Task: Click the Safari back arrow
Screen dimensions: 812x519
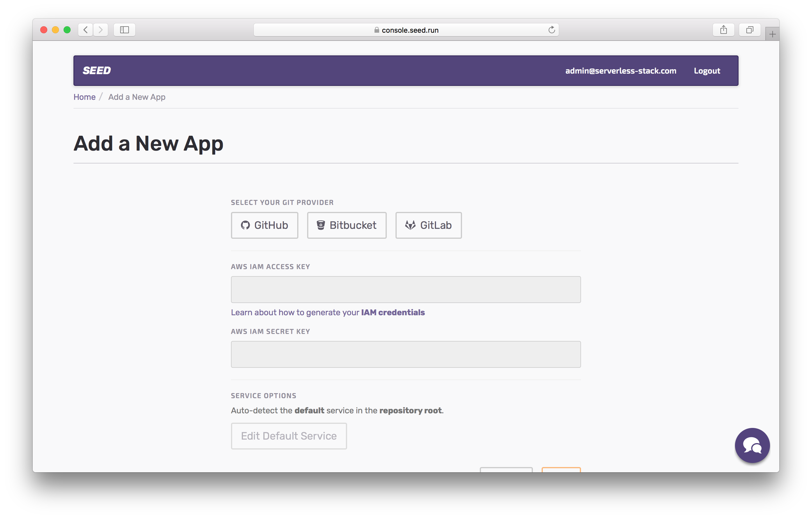Action: tap(86, 30)
